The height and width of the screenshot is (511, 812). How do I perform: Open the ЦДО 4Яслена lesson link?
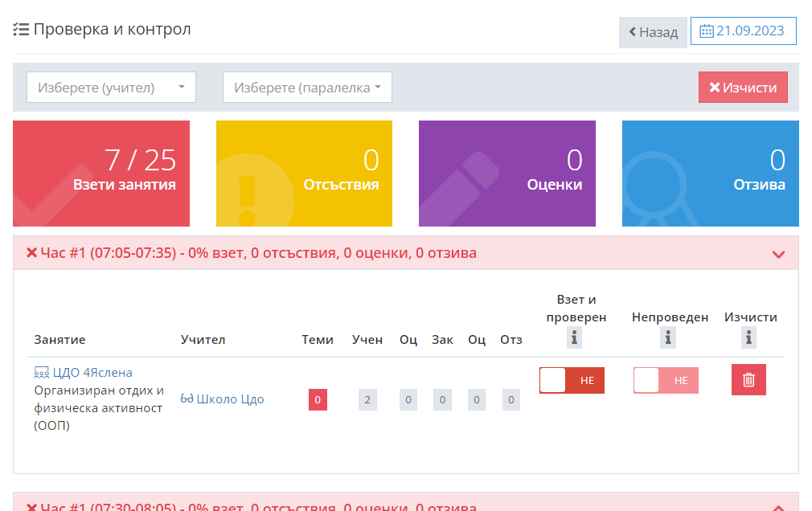pyautogui.click(x=92, y=373)
